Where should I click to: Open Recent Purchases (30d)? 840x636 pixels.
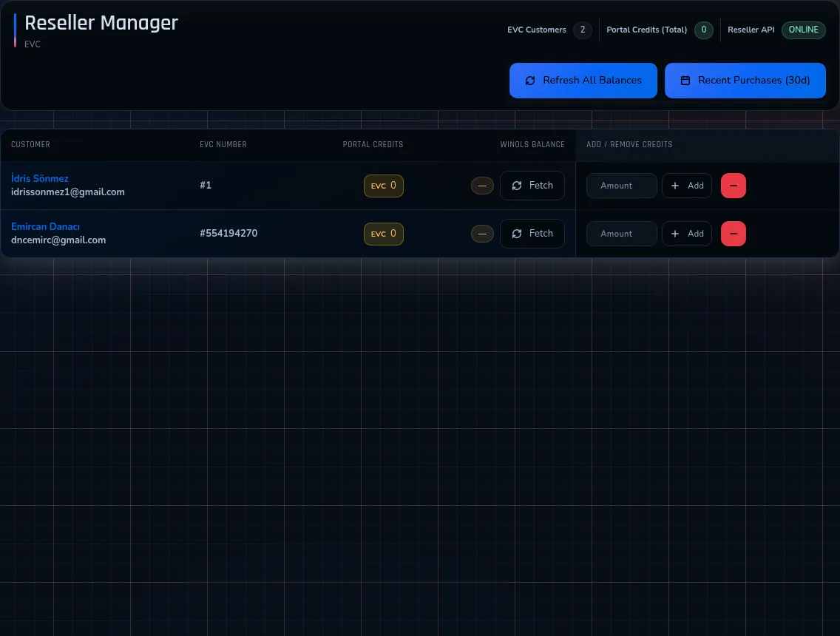click(745, 81)
